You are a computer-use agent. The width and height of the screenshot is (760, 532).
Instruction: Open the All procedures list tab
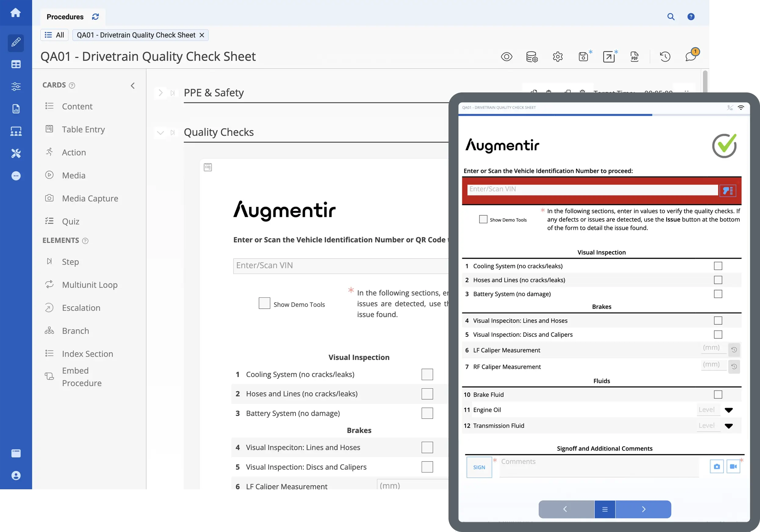54,35
